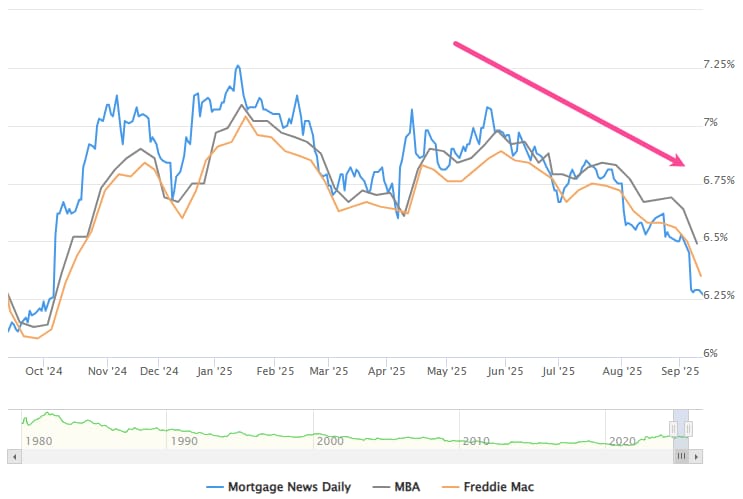Click the 2000 label in navigator
The height and width of the screenshot is (499, 743).
[x=330, y=441]
